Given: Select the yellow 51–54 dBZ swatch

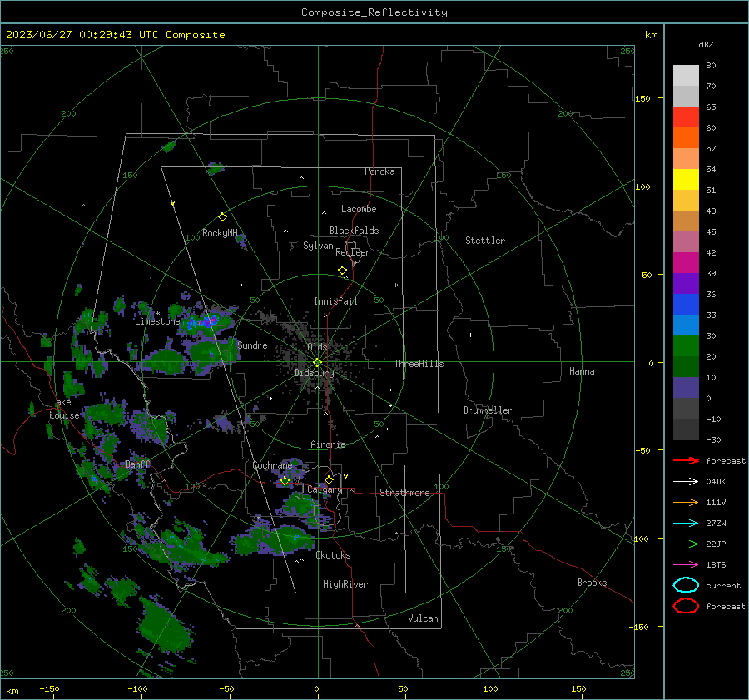Looking at the screenshot, I should [686, 180].
